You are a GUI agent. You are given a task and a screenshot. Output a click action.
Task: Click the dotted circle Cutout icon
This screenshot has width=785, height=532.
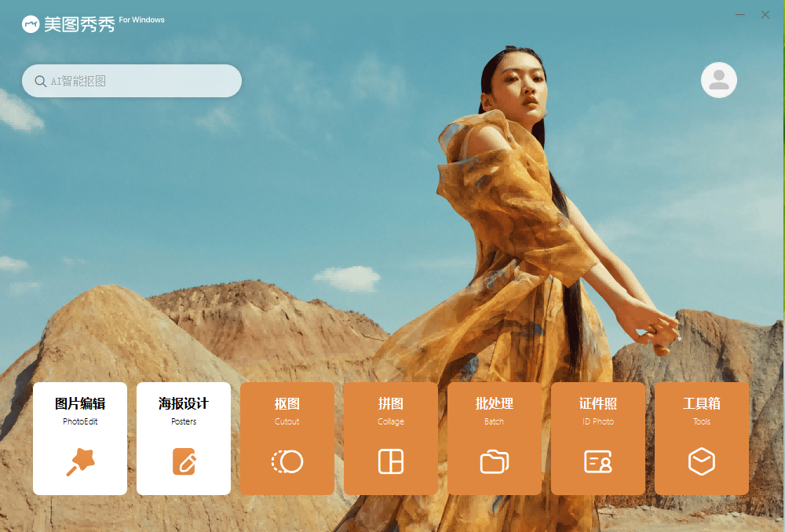point(287,461)
